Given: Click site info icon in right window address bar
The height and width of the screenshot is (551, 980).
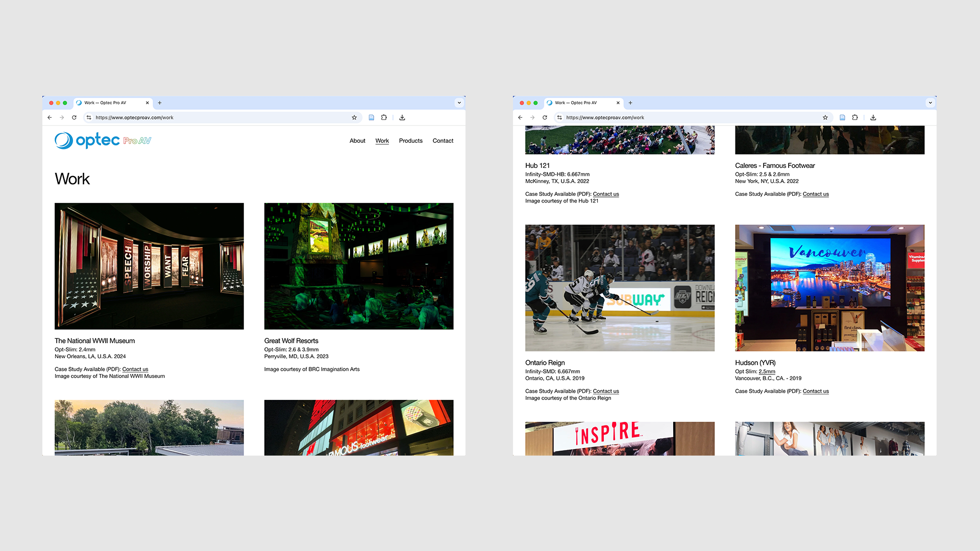Looking at the screenshot, I should tap(559, 117).
